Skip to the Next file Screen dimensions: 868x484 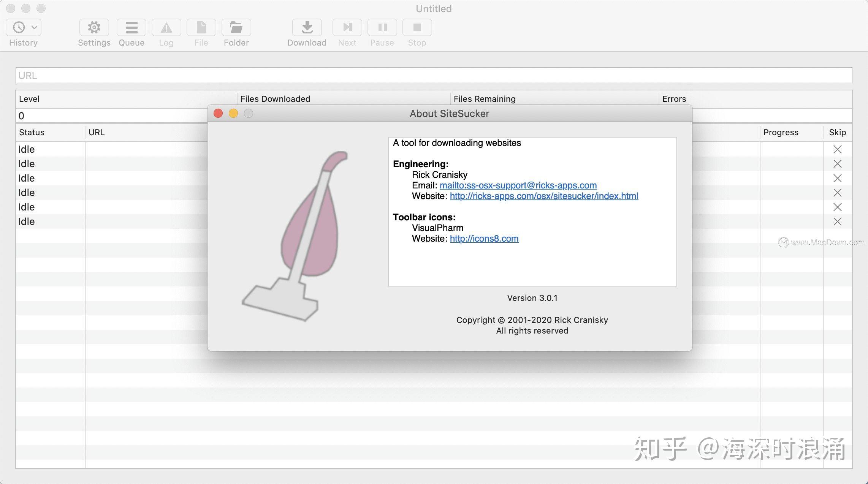point(347,27)
